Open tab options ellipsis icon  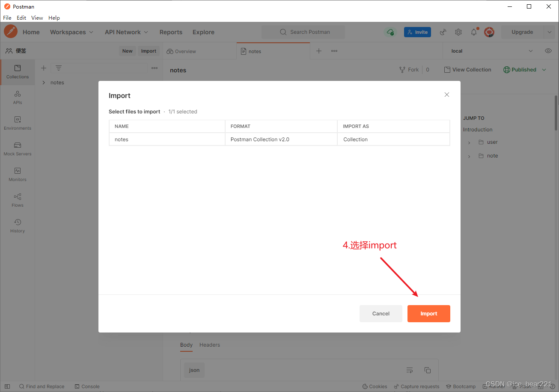click(334, 51)
